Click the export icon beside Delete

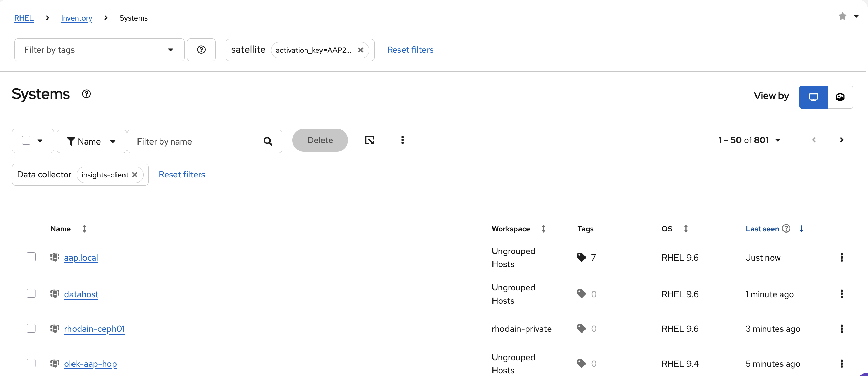coord(369,140)
